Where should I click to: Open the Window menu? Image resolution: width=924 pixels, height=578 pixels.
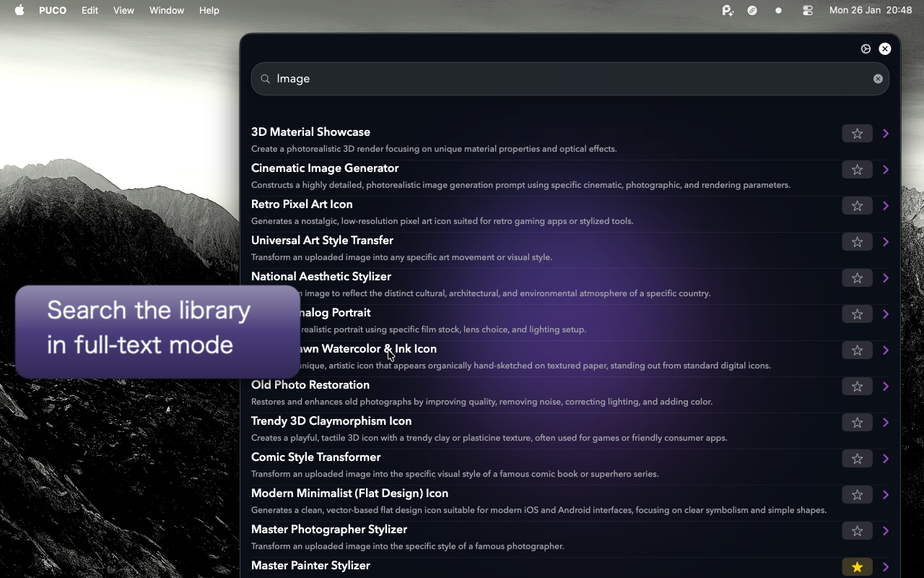167,10
